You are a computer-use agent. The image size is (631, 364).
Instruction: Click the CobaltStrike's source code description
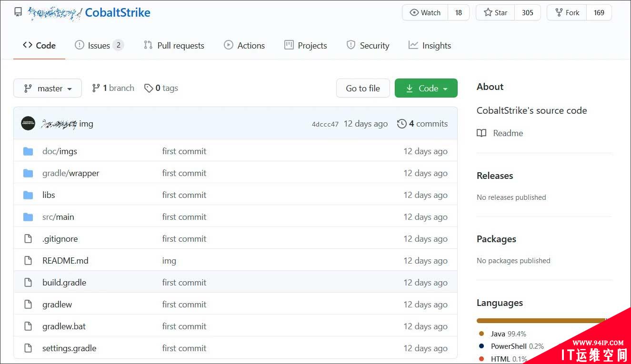531,110
